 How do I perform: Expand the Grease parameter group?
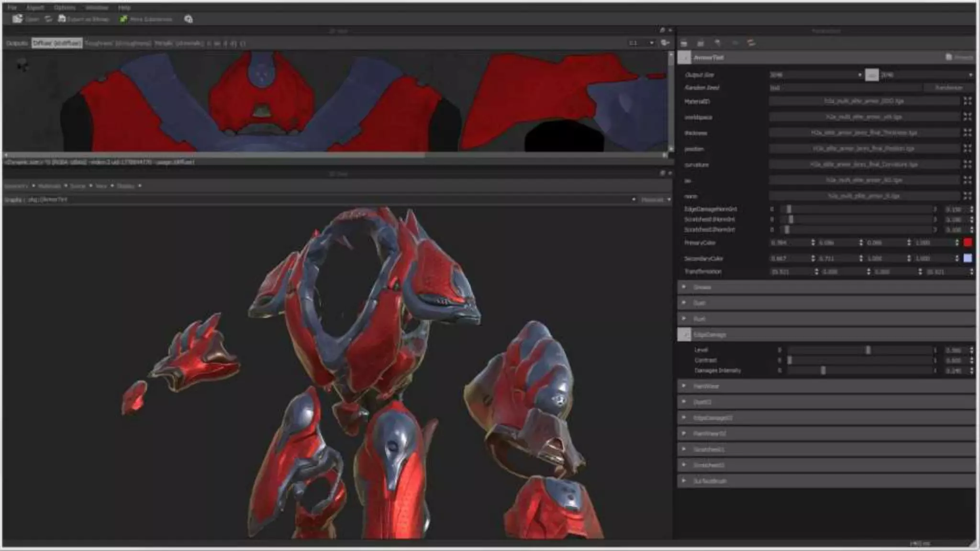tap(684, 287)
